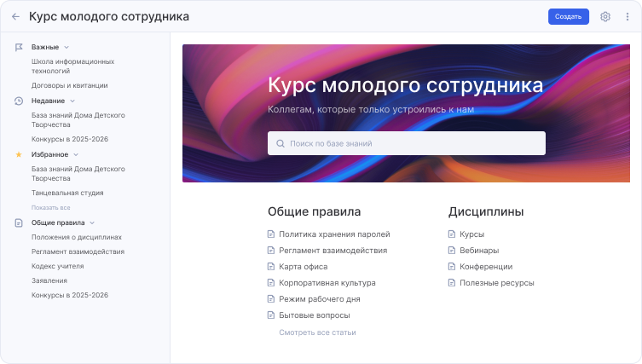Image resolution: width=642 pixels, height=364 pixels.
Task: Open settings via the gear icon
Action: click(x=605, y=16)
